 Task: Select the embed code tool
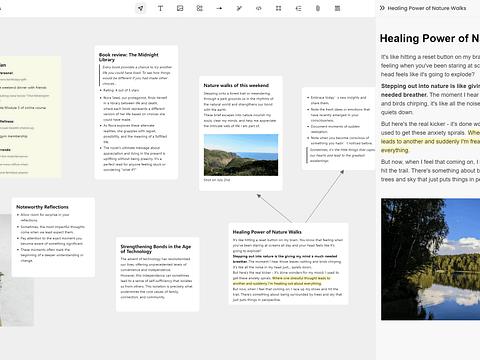(259, 8)
